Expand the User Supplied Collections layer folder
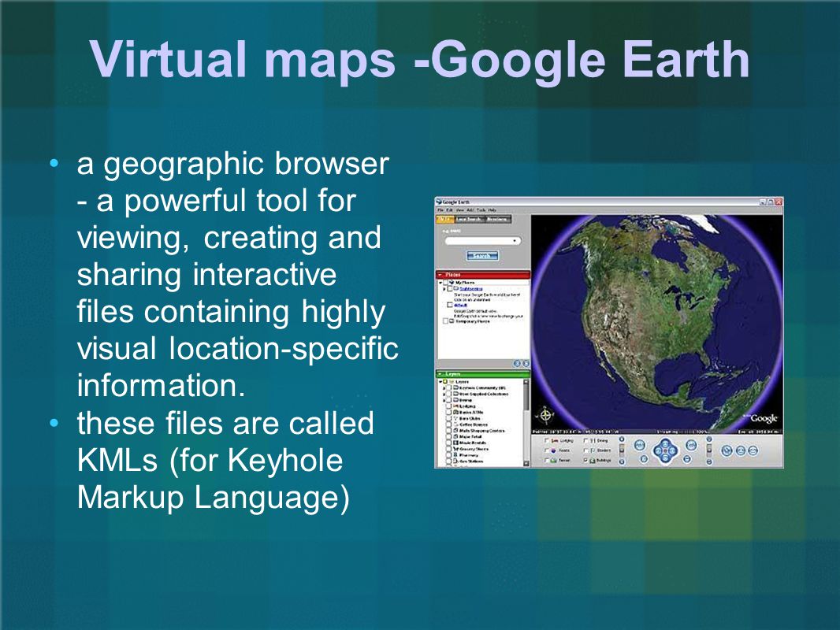The height and width of the screenshot is (630, 840). click(x=444, y=395)
